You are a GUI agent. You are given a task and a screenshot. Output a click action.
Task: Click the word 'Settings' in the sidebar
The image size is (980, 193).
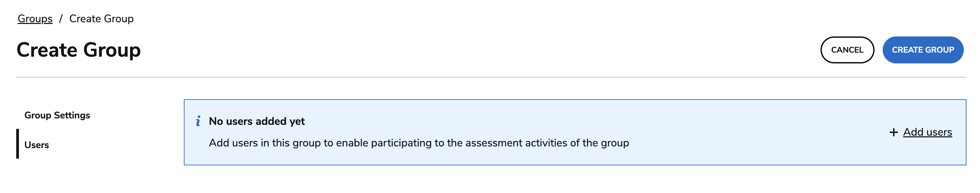[x=72, y=115]
